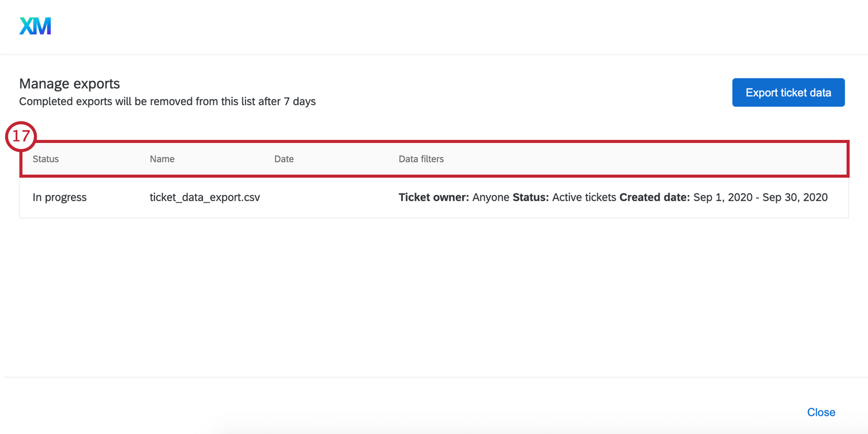Screen dimensions: 868x434
Task: Click the Anyone ticket owner value
Action: tap(491, 198)
